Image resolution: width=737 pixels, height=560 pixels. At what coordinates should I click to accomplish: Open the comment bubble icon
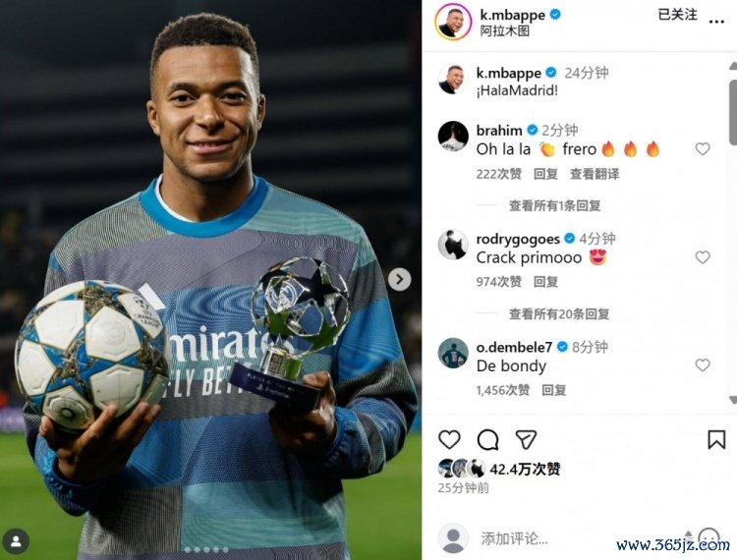point(487,440)
